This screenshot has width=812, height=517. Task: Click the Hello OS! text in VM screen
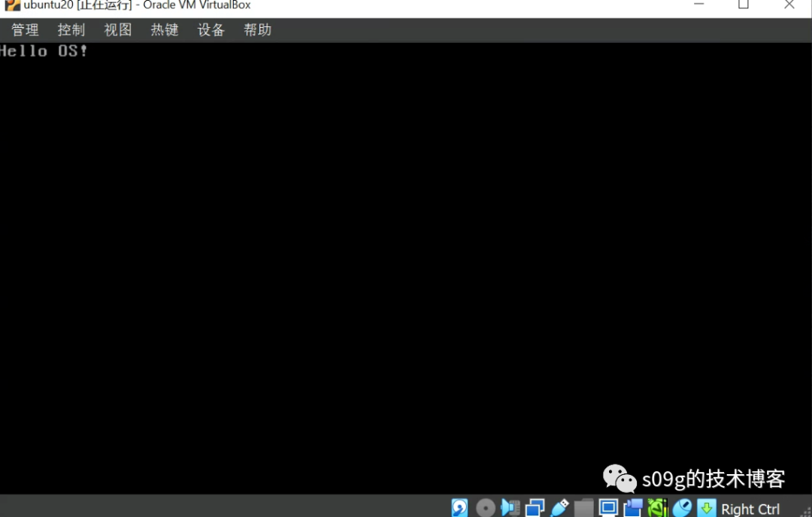[x=44, y=50]
